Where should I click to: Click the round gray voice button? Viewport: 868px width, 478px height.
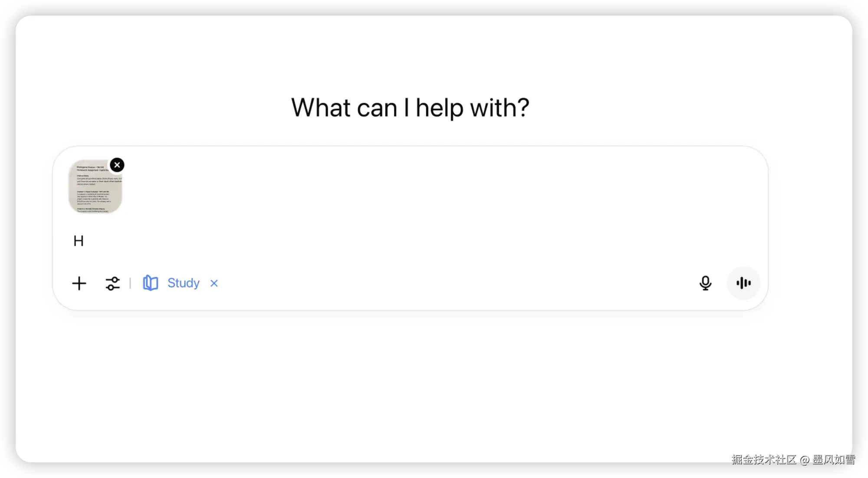[743, 283]
